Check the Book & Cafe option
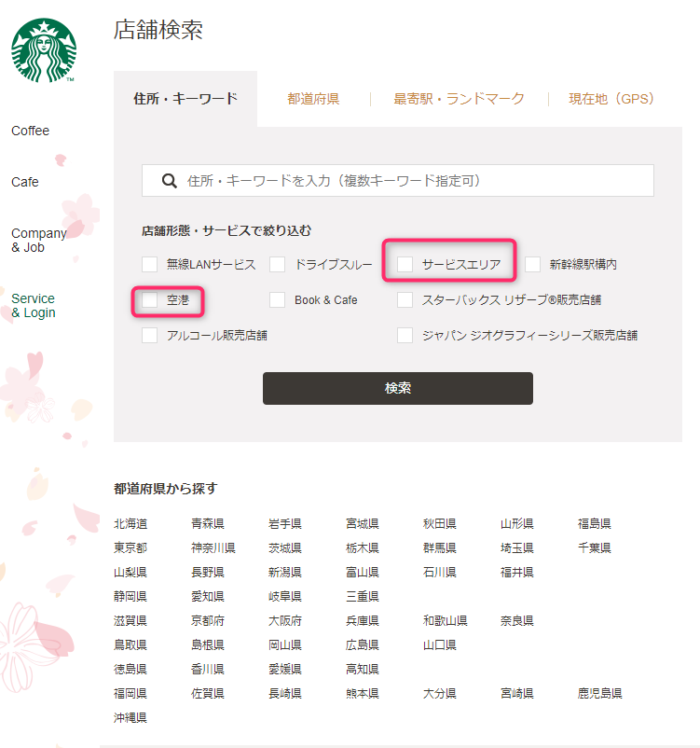The height and width of the screenshot is (748, 700). click(278, 300)
